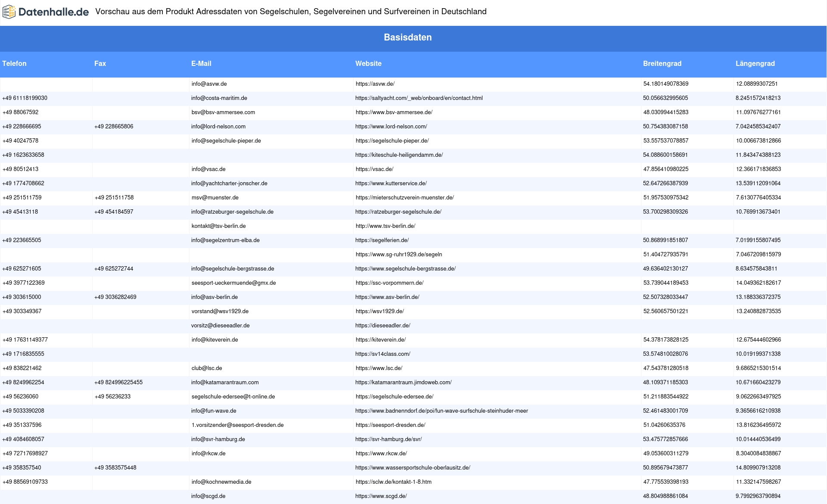
Task: Select fax number +49 251511758
Action: click(x=114, y=198)
